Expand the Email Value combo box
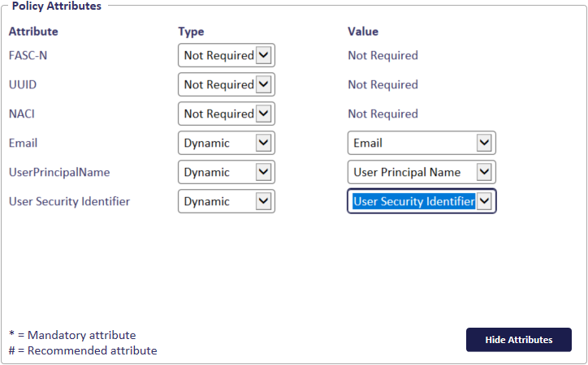The image size is (588, 365). pos(422,143)
